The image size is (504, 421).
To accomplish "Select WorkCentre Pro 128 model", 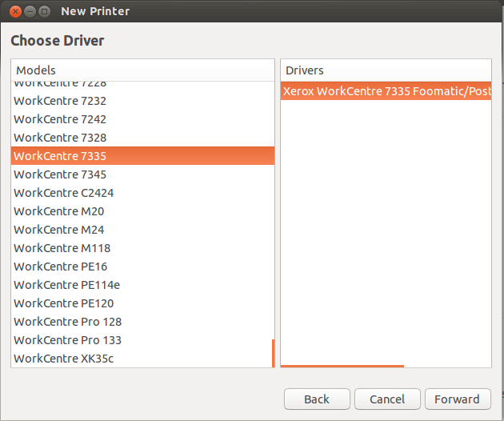I will coord(142,322).
